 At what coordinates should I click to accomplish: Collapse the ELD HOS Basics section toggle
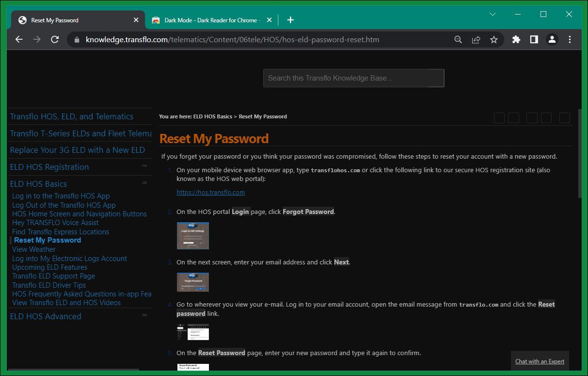(144, 183)
